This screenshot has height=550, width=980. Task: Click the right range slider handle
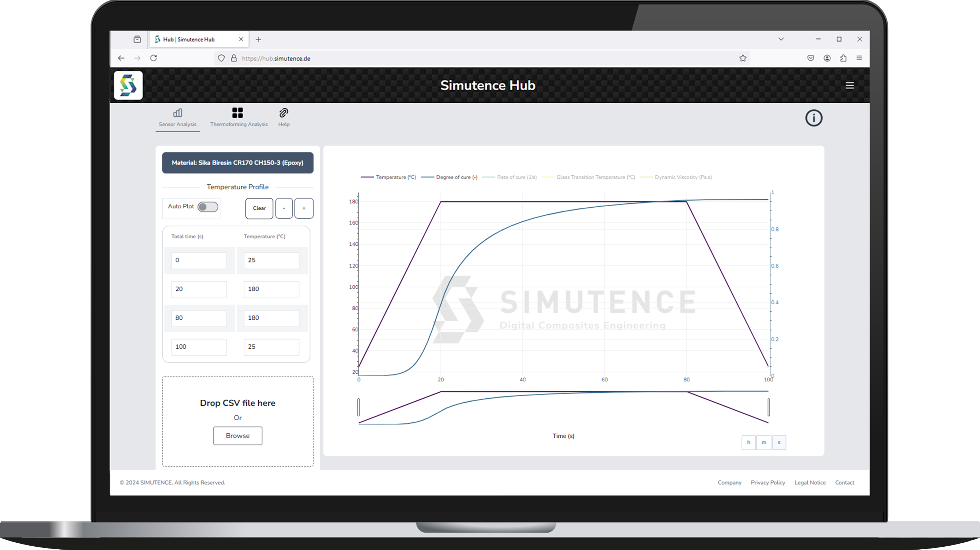769,407
